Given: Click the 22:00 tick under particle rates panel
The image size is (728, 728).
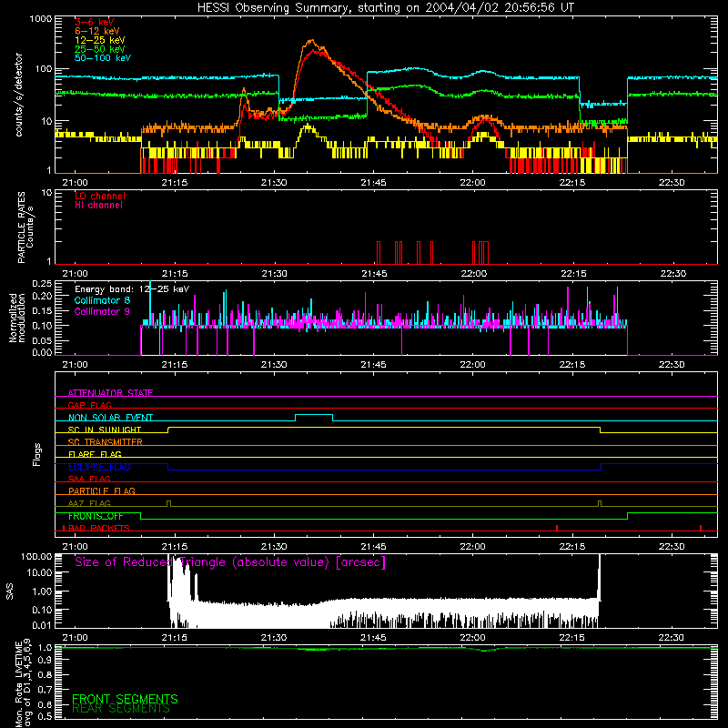Looking at the screenshot, I should coord(473,274).
